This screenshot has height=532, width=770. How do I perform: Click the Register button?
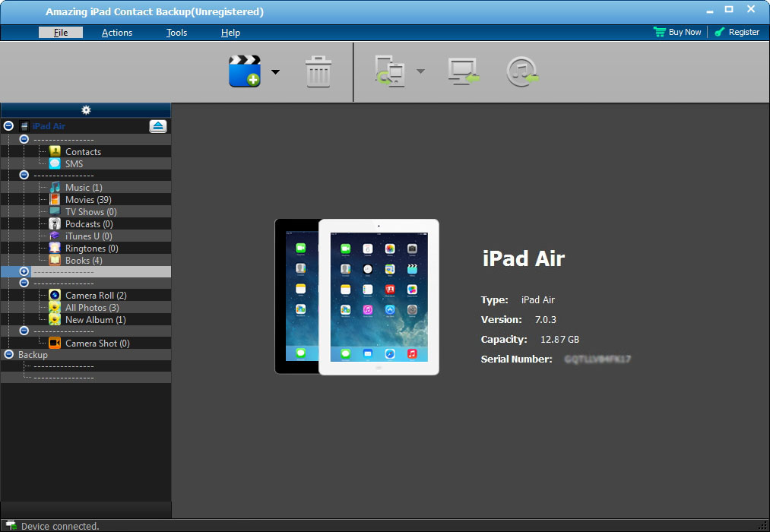pyautogui.click(x=737, y=32)
